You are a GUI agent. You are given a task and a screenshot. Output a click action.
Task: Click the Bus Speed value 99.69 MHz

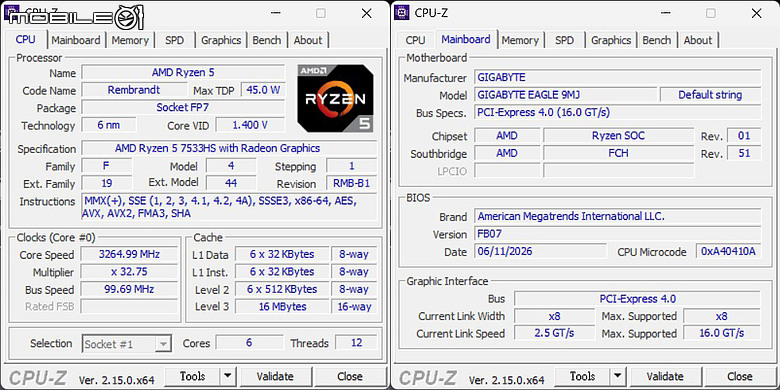coord(129,289)
